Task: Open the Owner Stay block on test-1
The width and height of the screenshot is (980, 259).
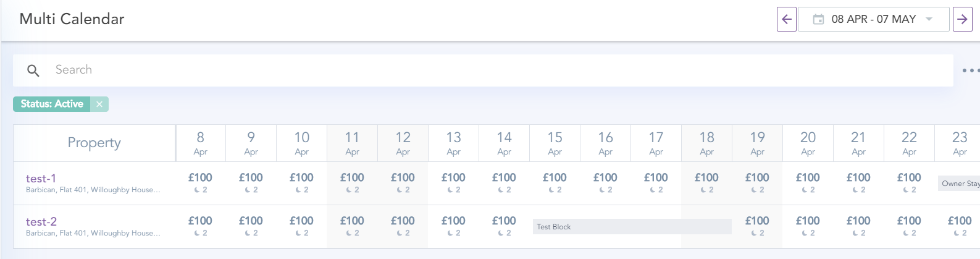Action: [959, 184]
